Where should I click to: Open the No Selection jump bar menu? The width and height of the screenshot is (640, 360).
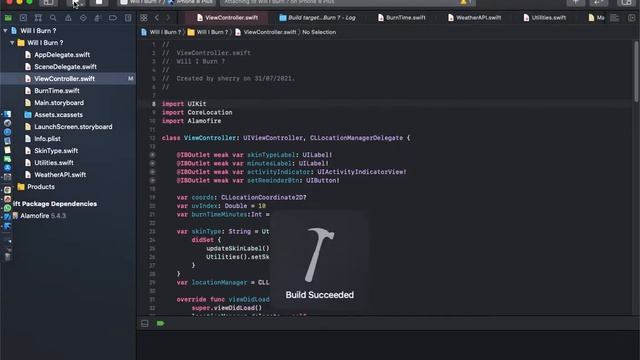(319, 32)
